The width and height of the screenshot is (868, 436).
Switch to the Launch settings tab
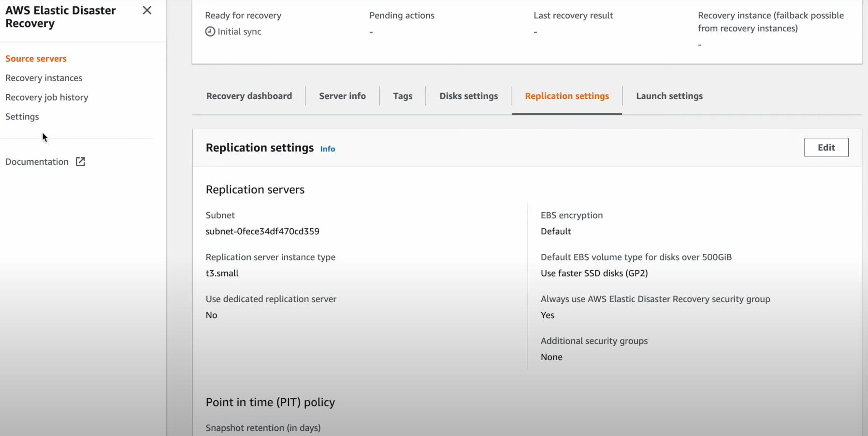click(669, 96)
